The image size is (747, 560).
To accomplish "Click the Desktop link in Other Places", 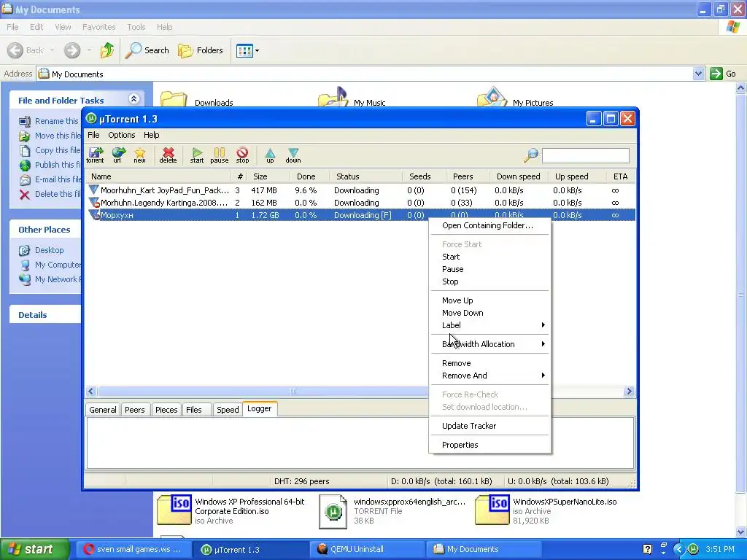I will coord(49,250).
